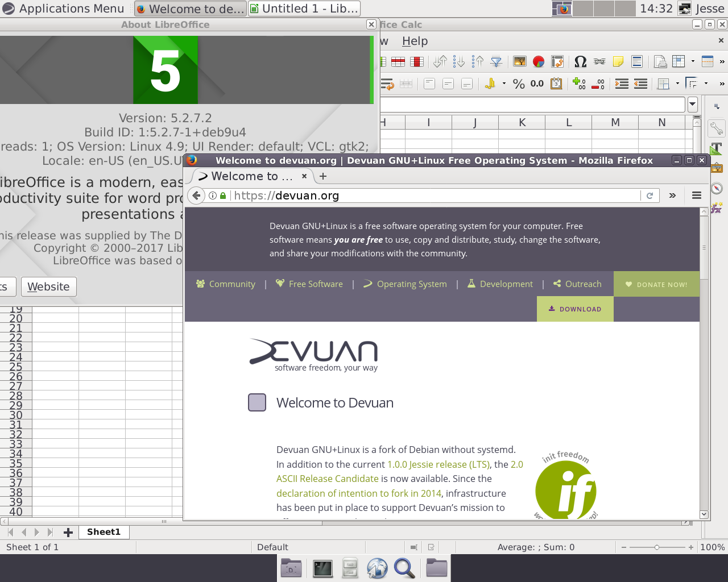Open the sidebar Properties (wrench) panel

(x=717, y=128)
